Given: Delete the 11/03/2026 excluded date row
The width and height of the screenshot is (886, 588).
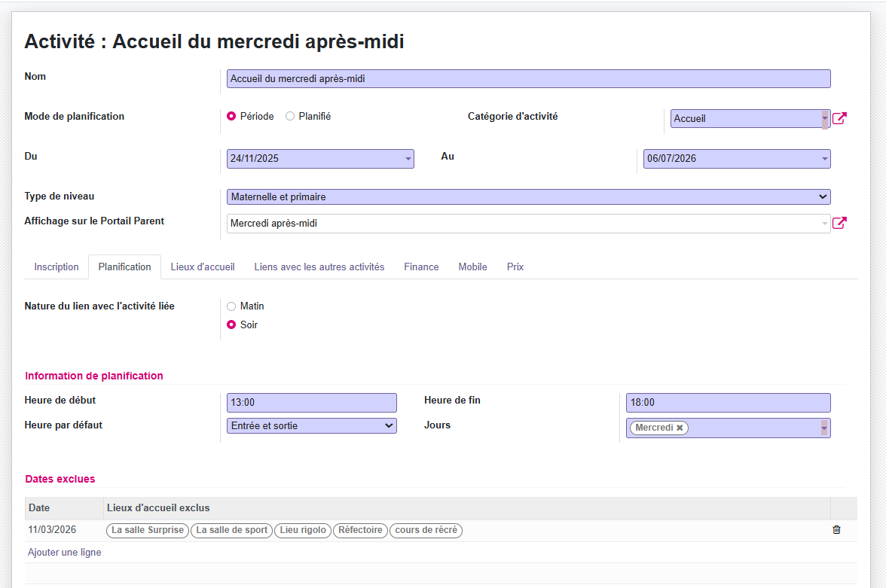Looking at the screenshot, I should click(x=836, y=529).
